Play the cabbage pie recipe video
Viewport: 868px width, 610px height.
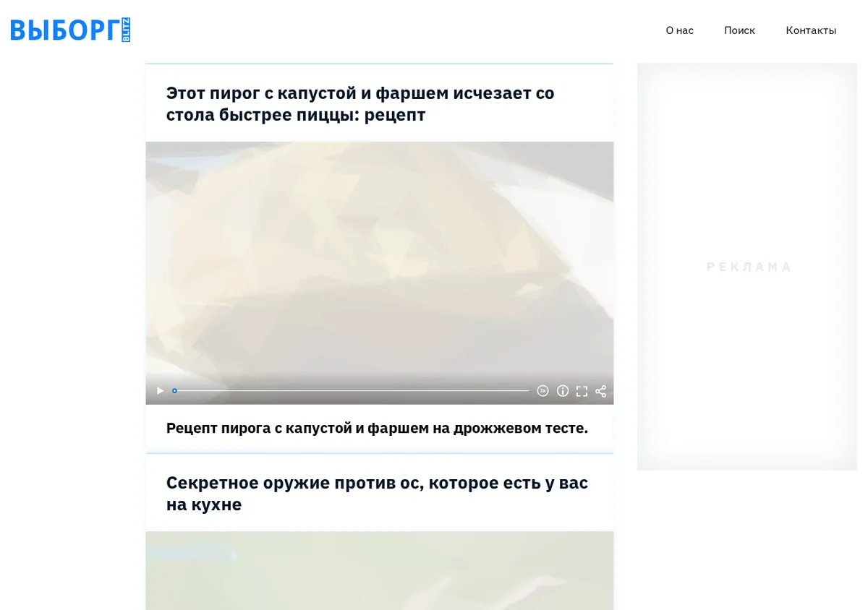point(161,391)
